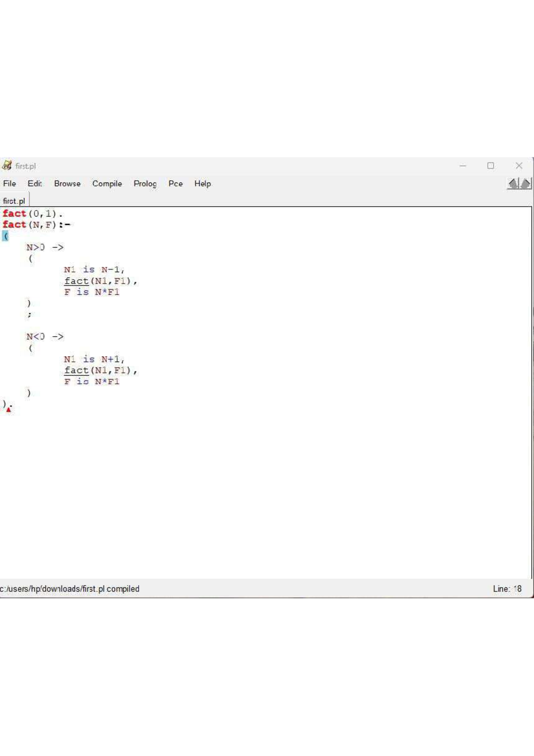Close the first.pl window

click(519, 166)
